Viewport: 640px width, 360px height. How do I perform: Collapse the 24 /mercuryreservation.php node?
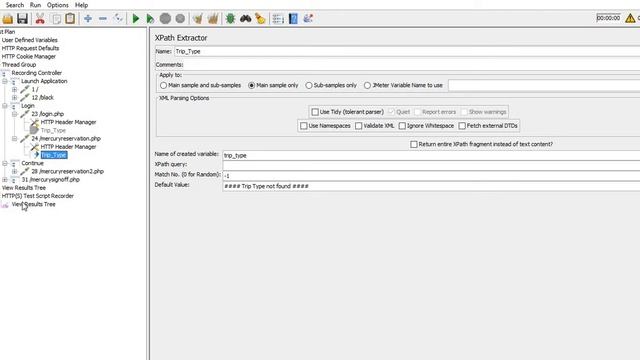(15, 138)
